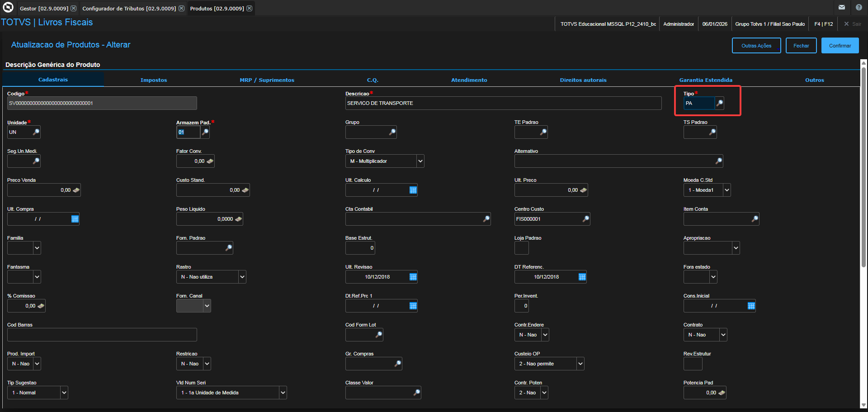868x412 pixels.
Task: Click the Grupo field lookup magnifier
Action: [x=392, y=132]
